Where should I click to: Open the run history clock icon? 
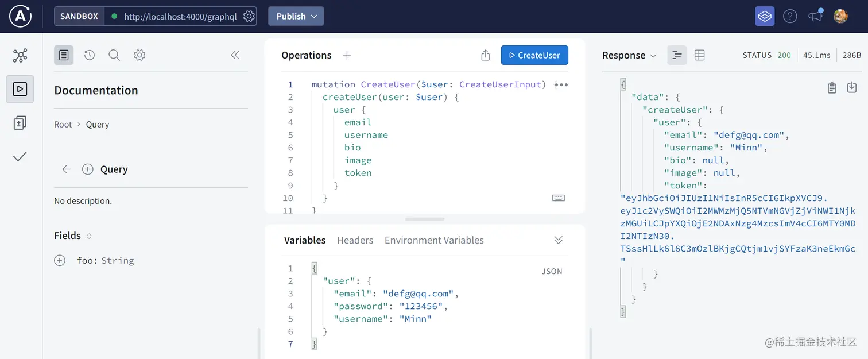coord(89,55)
